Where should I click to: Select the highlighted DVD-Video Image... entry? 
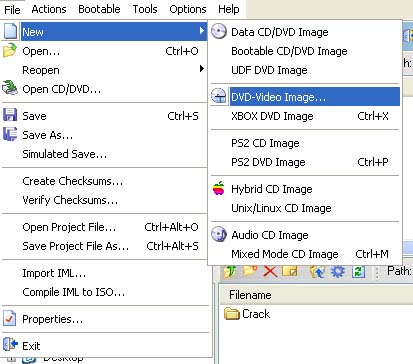click(x=305, y=97)
